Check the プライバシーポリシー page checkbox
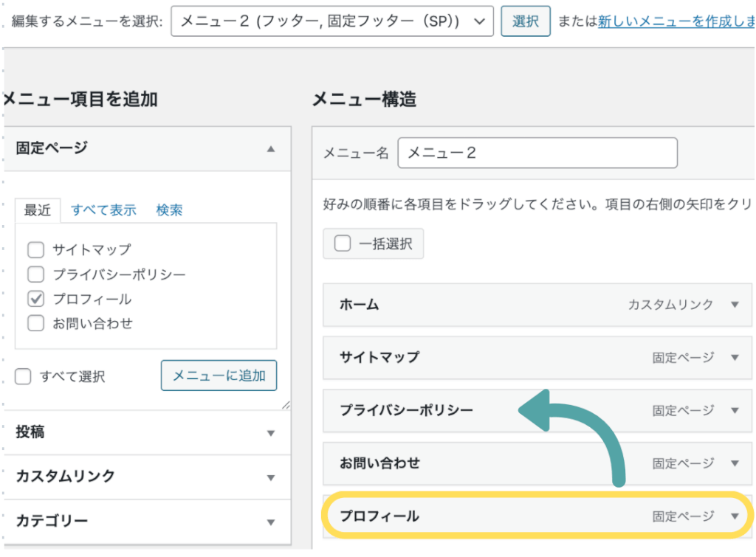The height and width of the screenshot is (557, 756). pos(35,275)
